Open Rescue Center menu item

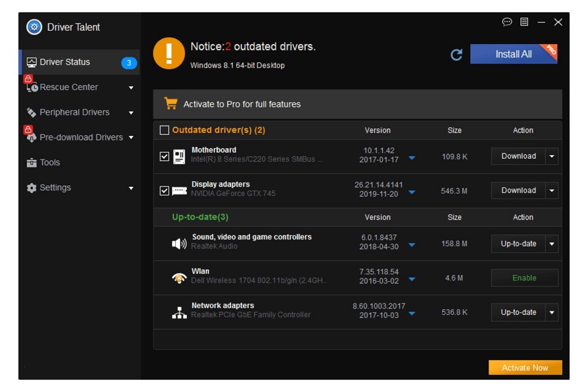coord(79,87)
